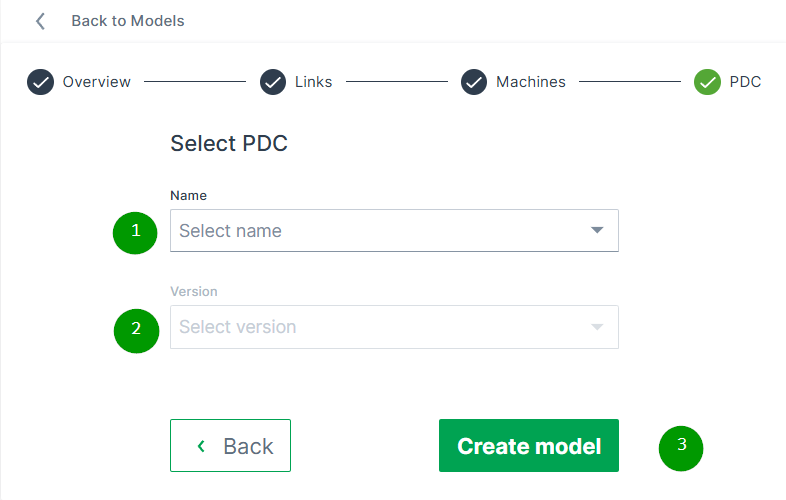Jump to the Machines step label

click(x=531, y=82)
